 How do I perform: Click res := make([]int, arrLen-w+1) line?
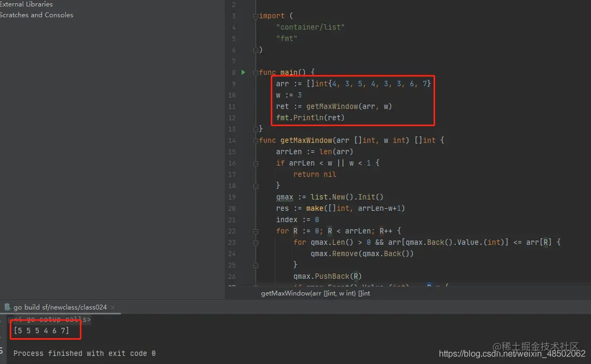point(340,208)
